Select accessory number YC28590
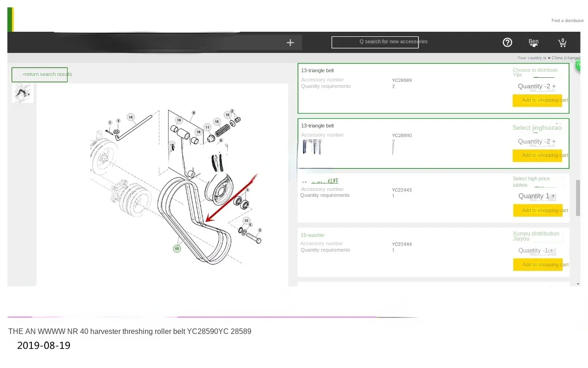The image size is (588, 368). [402, 136]
